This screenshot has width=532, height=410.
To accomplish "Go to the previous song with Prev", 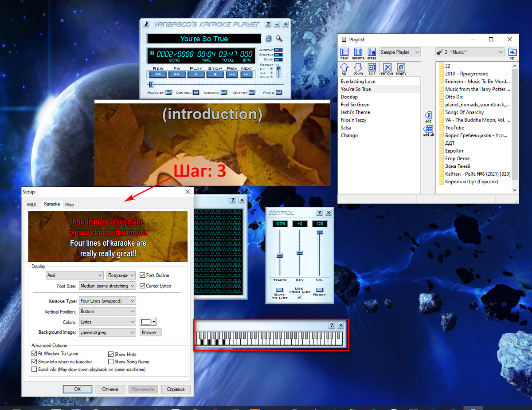I will tap(232, 75).
